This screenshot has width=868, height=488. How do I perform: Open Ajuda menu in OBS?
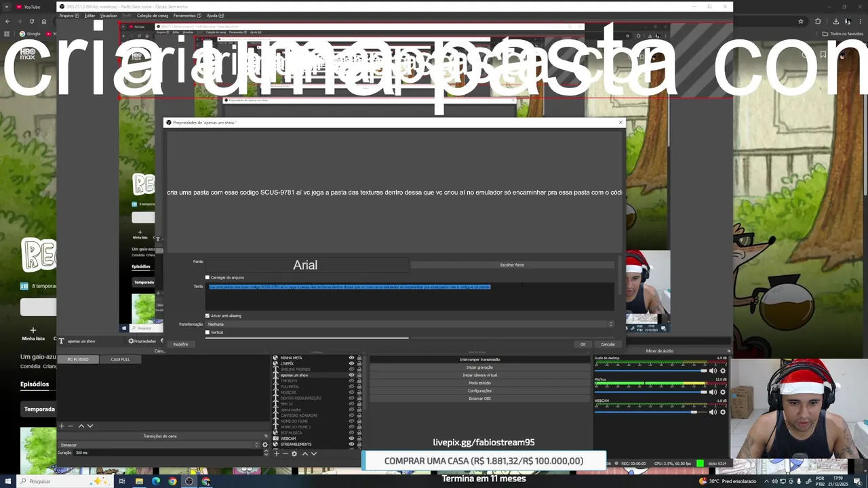215,16
